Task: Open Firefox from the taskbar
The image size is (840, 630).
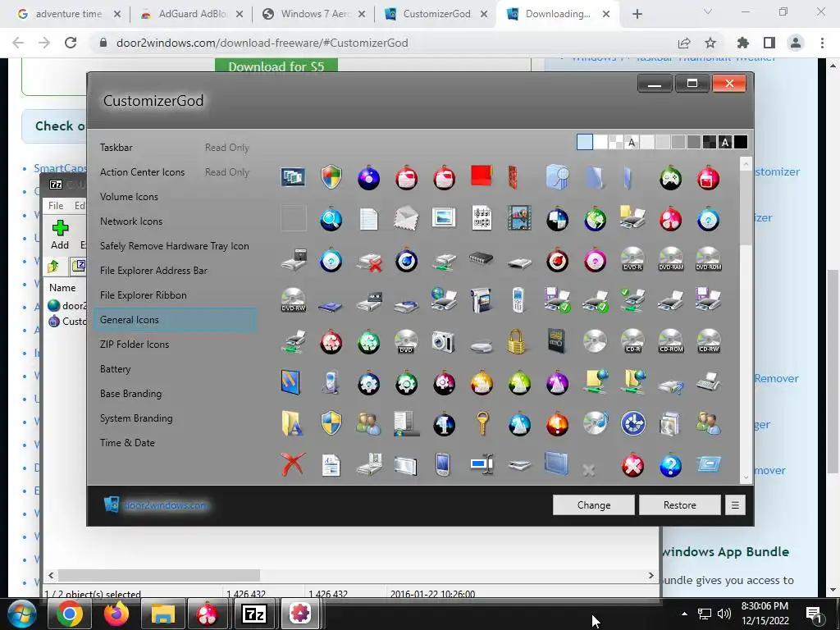Action: 116,614
